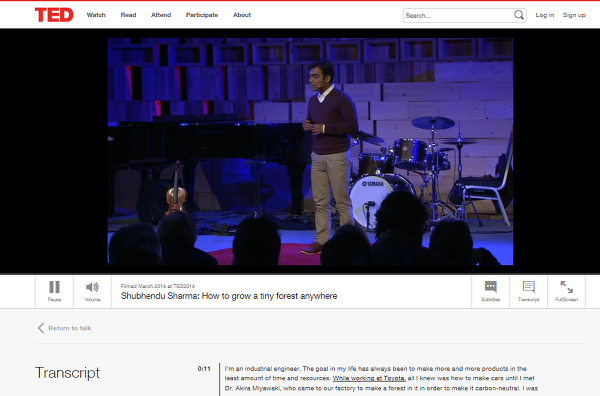Click the magnifying glass search icon

pos(519,15)
